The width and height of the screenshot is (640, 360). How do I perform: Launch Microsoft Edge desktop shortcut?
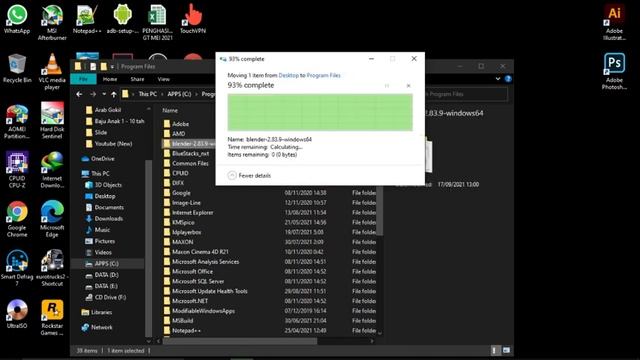(x=52, y=220)
